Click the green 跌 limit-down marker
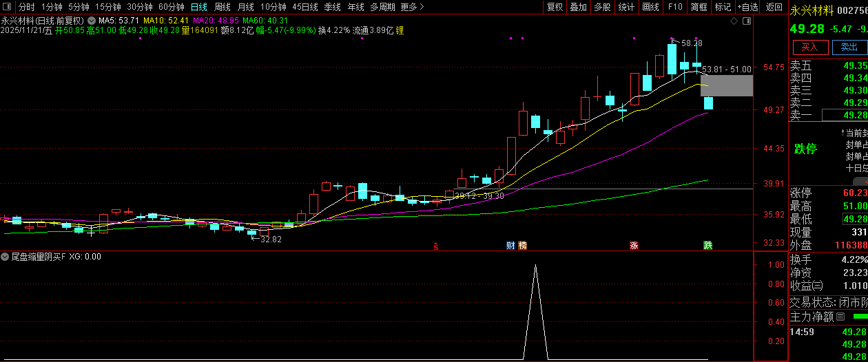Screen dimensions: 868x362 coord(707,245)
